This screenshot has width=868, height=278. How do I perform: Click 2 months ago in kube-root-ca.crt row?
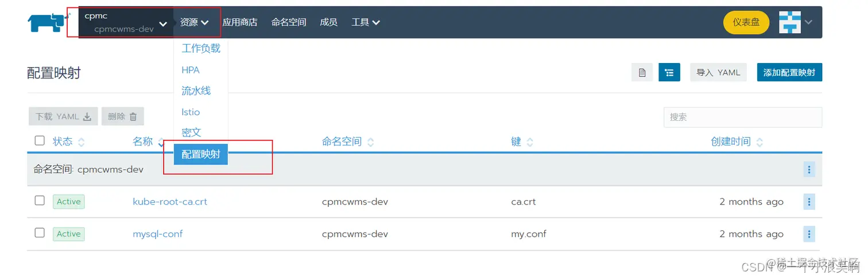point(751,202)
